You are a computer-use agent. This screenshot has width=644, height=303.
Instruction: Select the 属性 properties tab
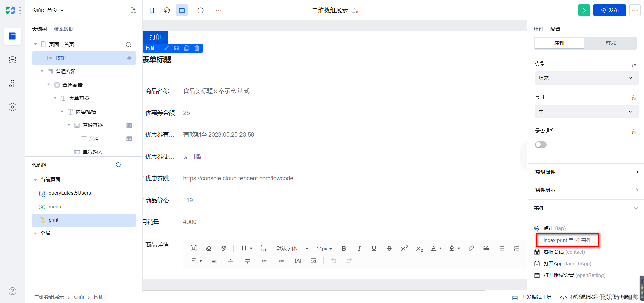(x=559, y=43)
